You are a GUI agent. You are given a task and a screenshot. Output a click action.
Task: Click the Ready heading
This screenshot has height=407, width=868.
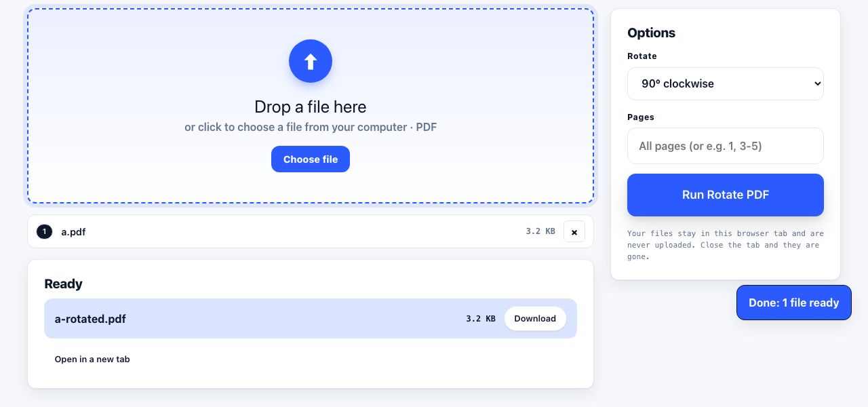click(63, 284)
